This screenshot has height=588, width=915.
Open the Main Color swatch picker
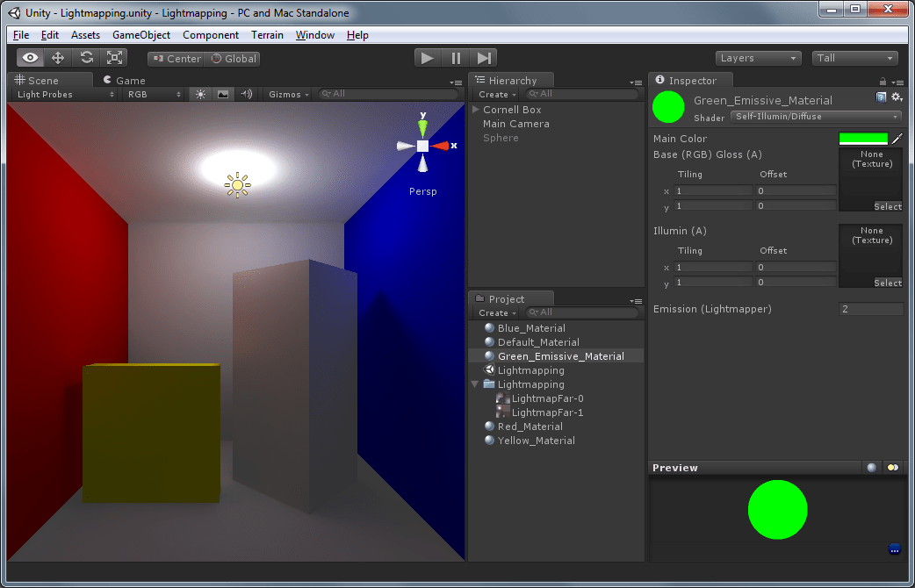(x=863, y=138)
